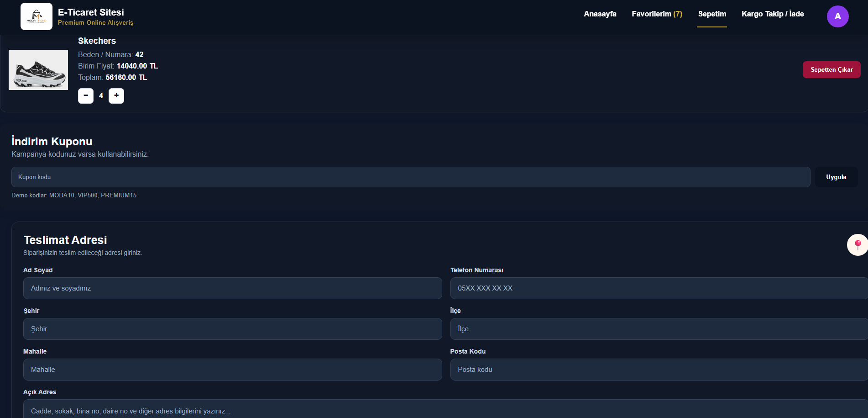Screen dimensions: 868x418
Task: Select the Sepetim tab
Action: coord(712,14)
